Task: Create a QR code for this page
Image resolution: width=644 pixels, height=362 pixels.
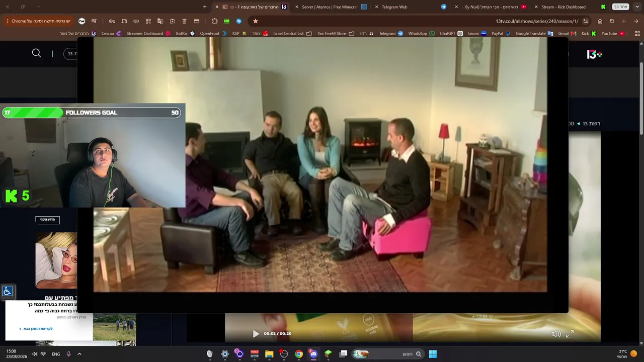Action: (x=148, y=21)
